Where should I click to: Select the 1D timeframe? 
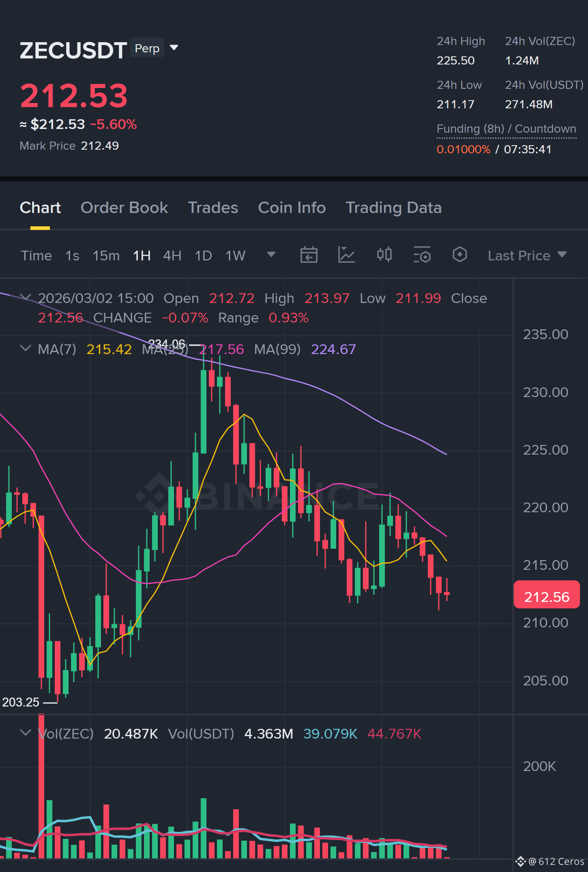pyautogui.click(x=203, y=256)
